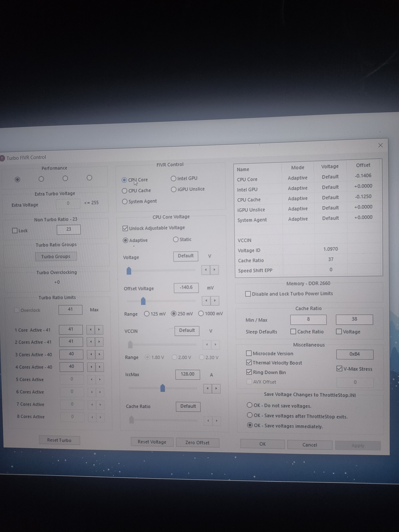Increase 2 Cores Active ratio arrow

(99, 342)
